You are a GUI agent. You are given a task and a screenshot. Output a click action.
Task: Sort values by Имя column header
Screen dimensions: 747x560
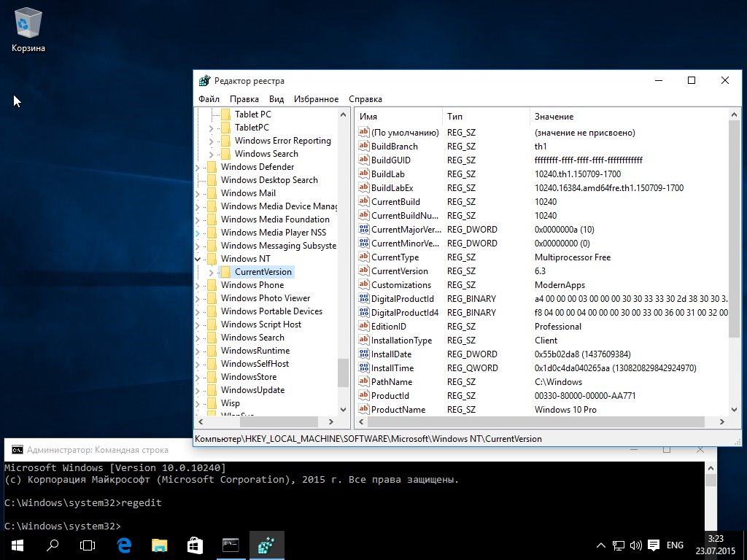point(399,116)
